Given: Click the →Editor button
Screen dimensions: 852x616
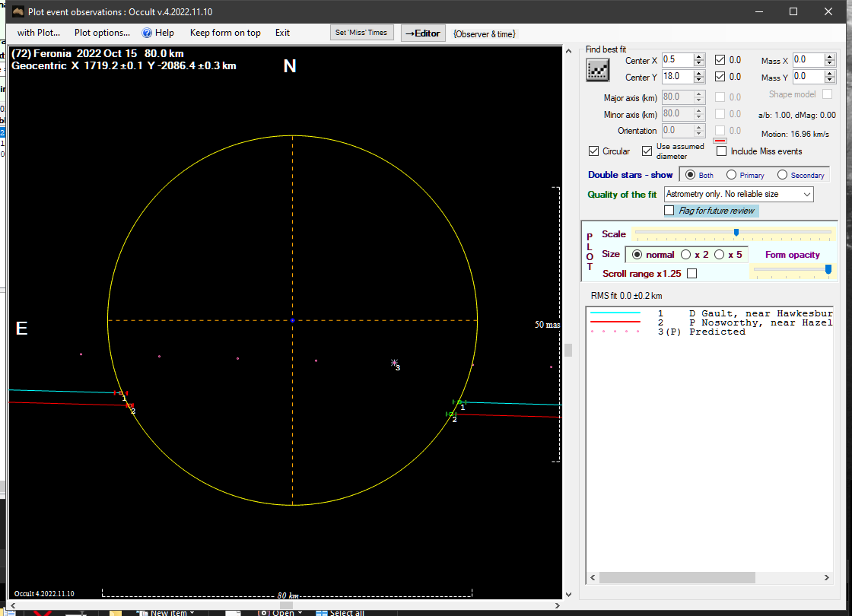Looking at the screenshot, I should click(x=423, y=33).
